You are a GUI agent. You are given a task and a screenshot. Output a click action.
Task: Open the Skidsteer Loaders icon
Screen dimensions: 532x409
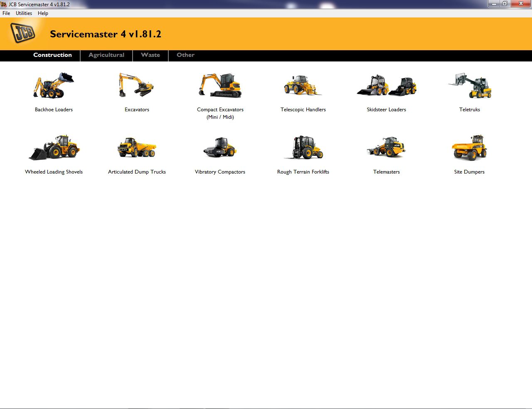pyautogui.click(x=387, y=86)
